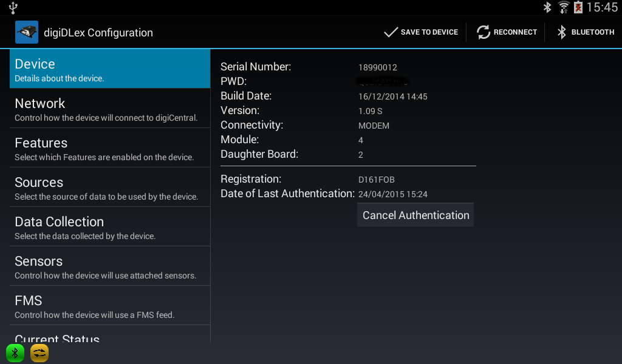Screen dimensions: 622x364
Task: Open the Network settings section
Action: click(110, 108)
